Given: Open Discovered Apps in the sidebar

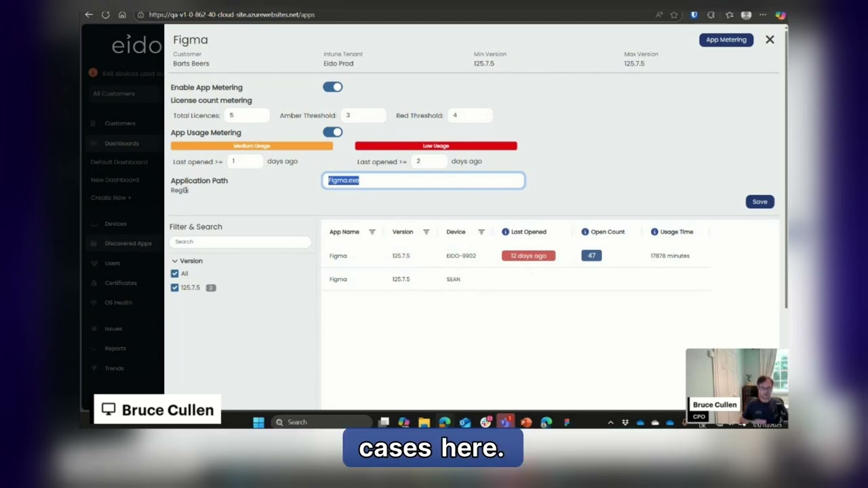Looking at the screenshot, I should click(x=128, y=243).
